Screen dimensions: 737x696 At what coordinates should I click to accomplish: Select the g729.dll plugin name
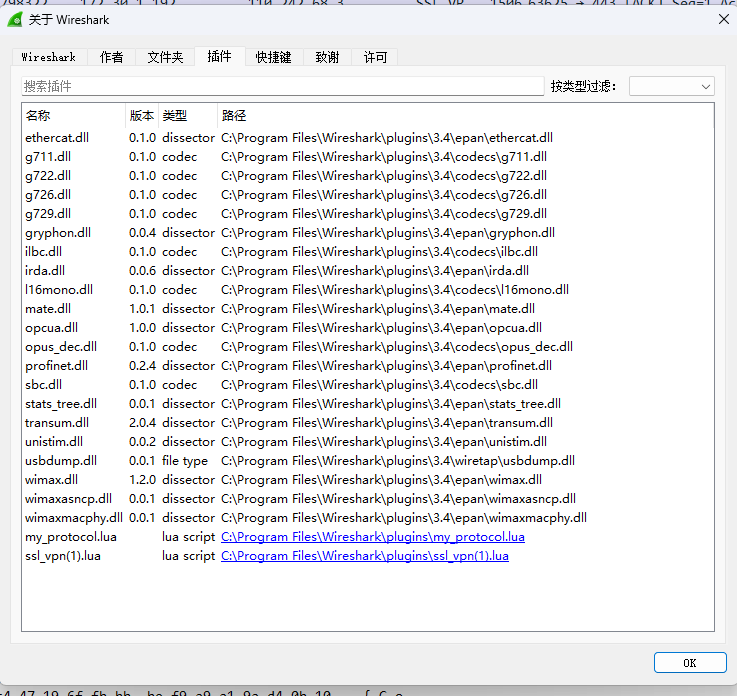click(48, 214)
